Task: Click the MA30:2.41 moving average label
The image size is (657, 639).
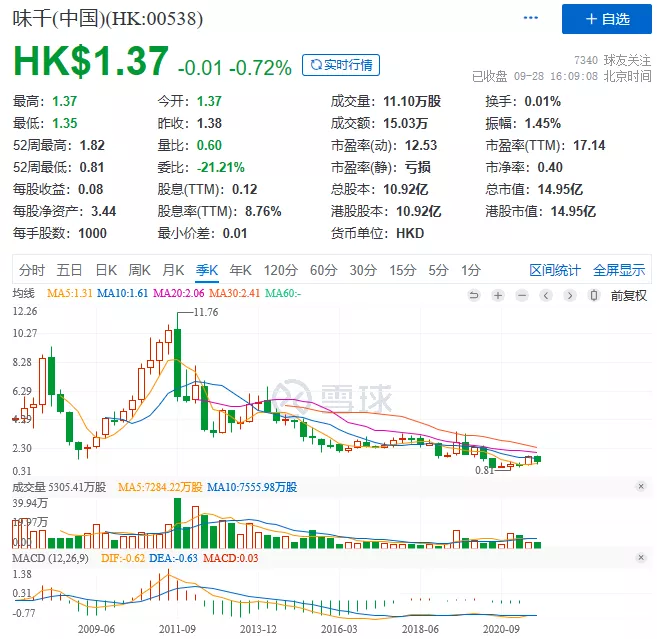Action: tap(235, 293)
